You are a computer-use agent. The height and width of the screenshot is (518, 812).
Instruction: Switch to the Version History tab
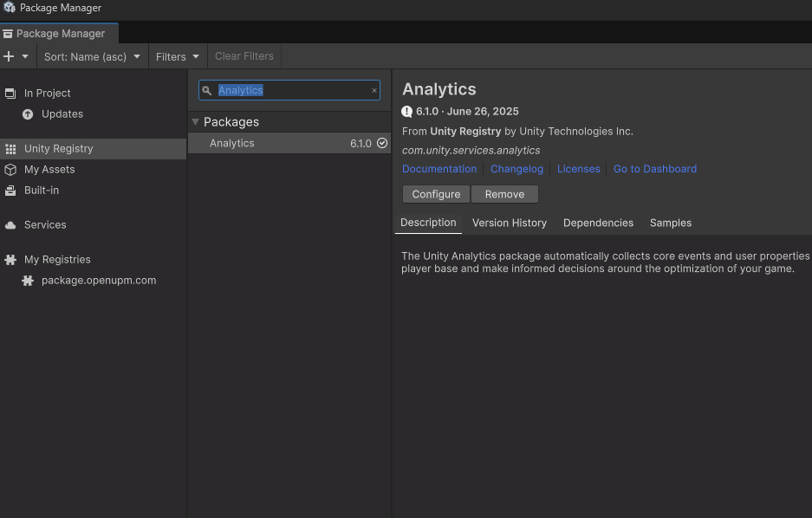(x=509, y=223)
